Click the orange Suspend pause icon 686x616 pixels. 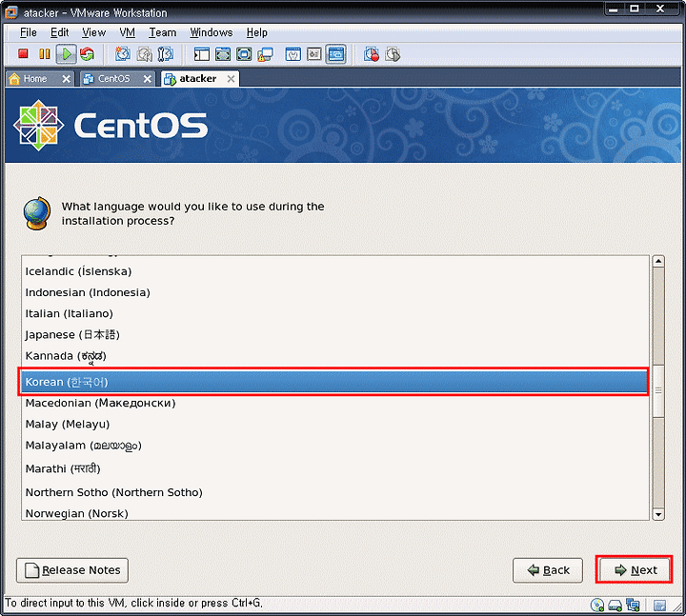(45, 53)
